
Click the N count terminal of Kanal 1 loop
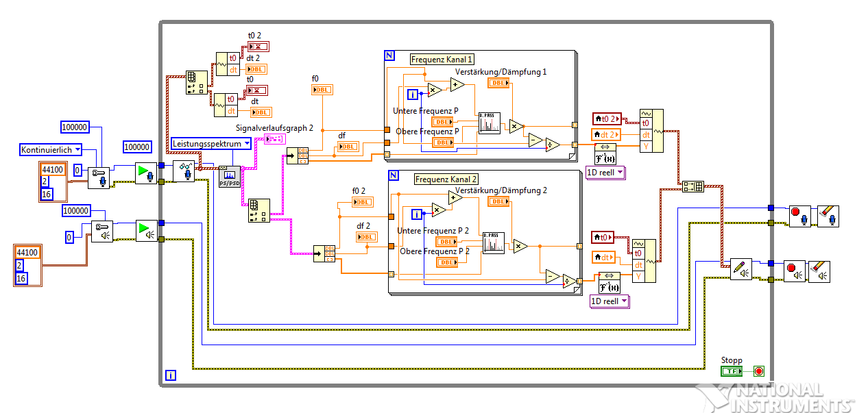pos(389,55)
